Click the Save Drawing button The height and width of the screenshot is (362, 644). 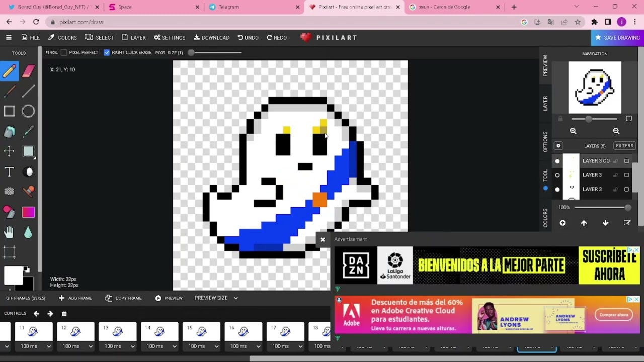(x=617, y=38)
